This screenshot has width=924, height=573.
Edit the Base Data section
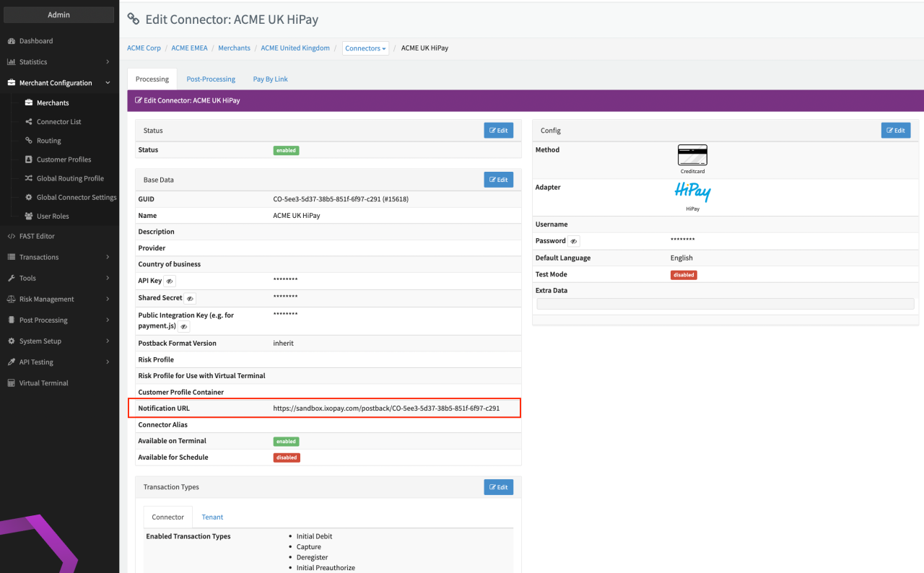(x=498, y=180)
